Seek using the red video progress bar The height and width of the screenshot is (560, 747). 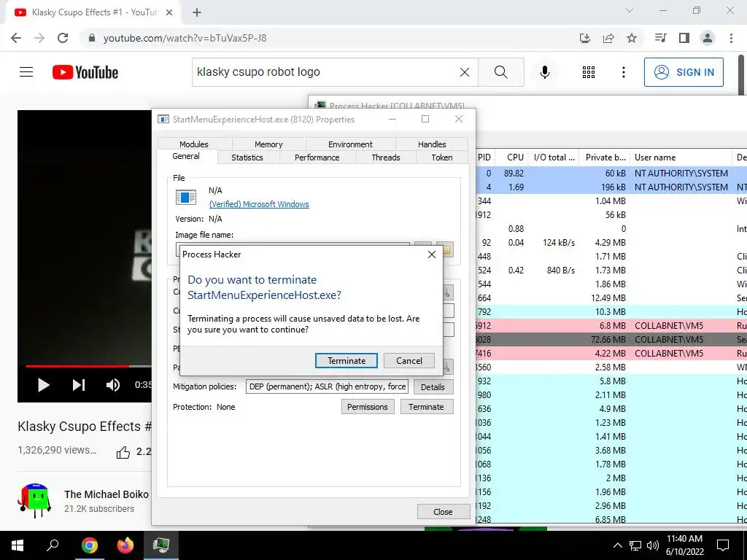[77, 366]
